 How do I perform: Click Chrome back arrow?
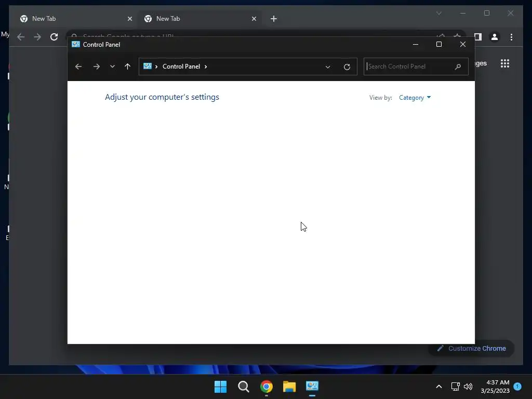click(21, 37)
